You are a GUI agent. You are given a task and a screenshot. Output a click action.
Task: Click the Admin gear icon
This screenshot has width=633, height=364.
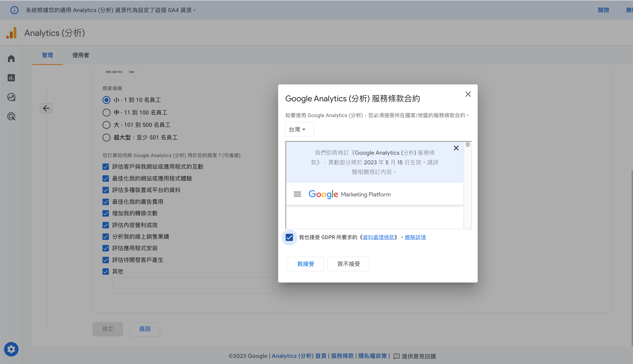[x=11, y=349]
